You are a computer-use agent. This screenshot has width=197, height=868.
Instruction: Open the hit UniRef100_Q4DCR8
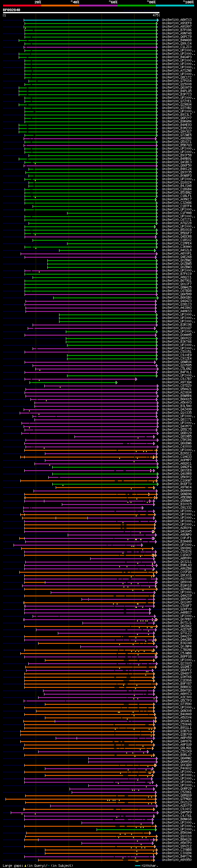point(177,237)
